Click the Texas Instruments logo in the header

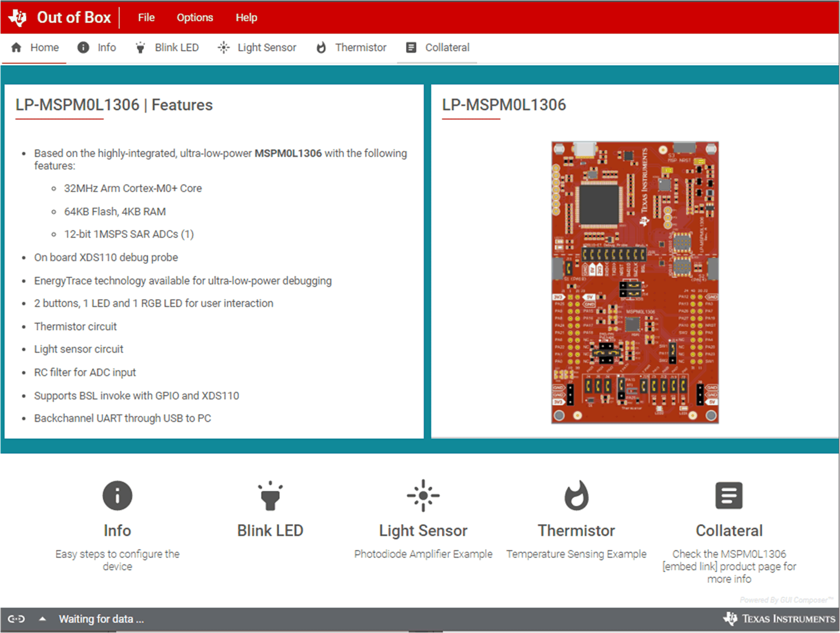click(18, 18)
